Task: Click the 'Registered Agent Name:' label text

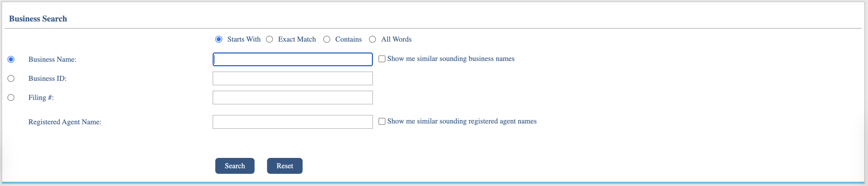Action: click(x=65, y=122)
